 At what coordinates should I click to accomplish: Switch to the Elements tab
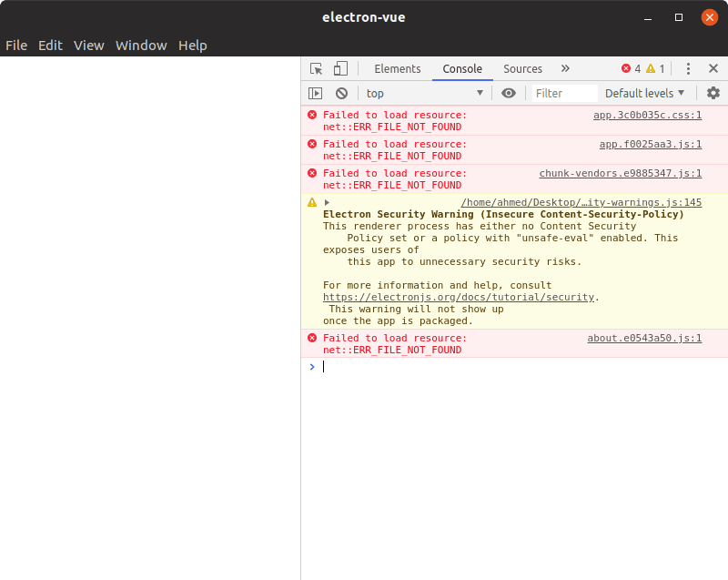(x=398, y=68)
